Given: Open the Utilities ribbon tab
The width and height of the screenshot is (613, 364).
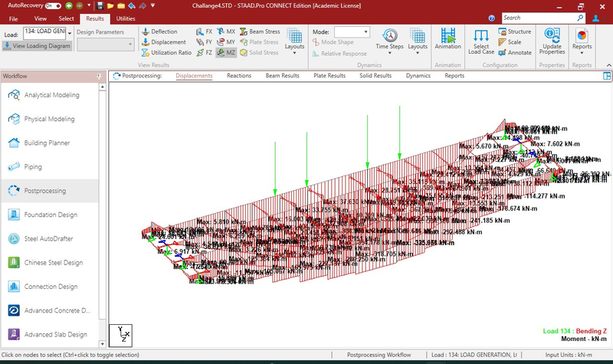Looking at the screenshot, I should point(125,18).
